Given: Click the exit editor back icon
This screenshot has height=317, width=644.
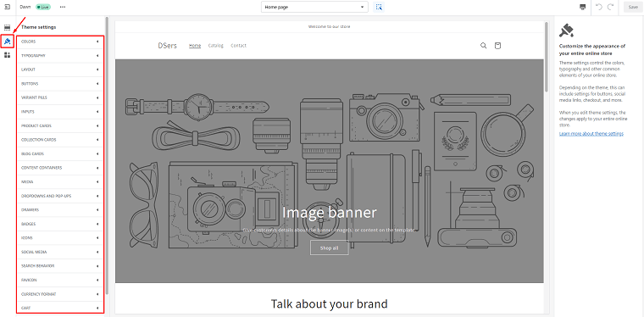Looking at the screenshot, I should pos(7,7).
